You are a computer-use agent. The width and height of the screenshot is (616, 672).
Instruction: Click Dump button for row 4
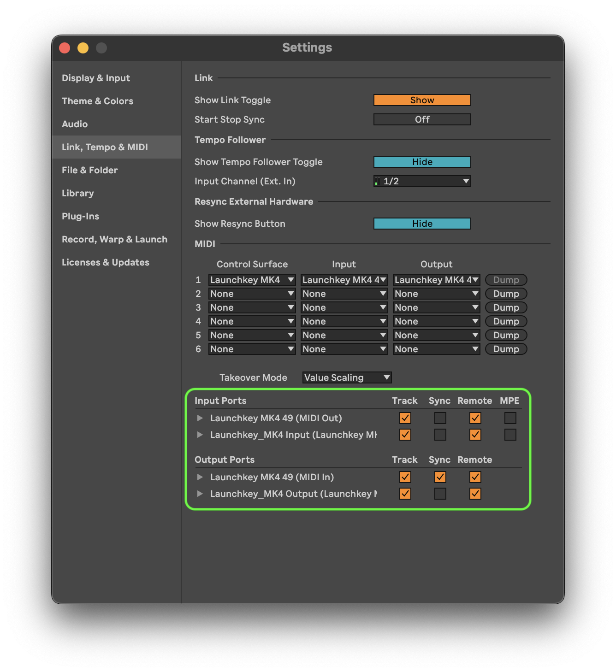[506, 321]
